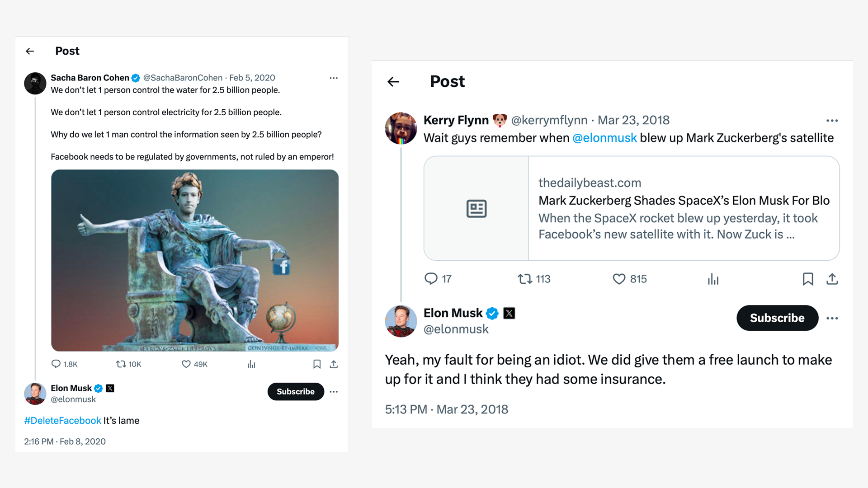868x488 pixels.
Task: Open the Zuckerberg emperor statue image
Action: coord(195,260)
